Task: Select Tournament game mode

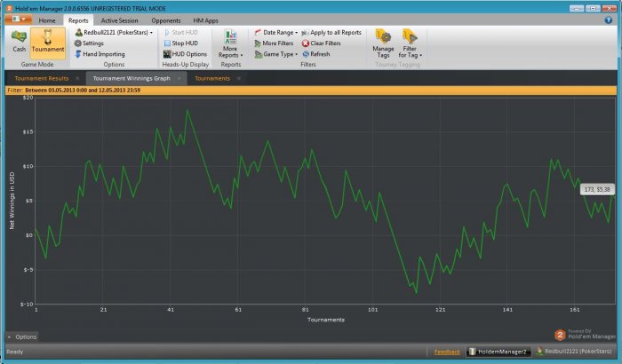Action: coord(47,41)
